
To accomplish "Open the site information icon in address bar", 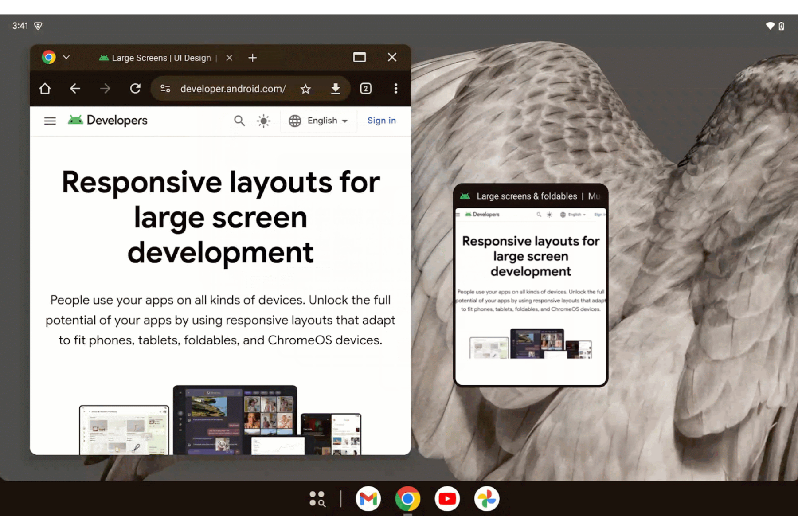I will (x=165, y=89).
